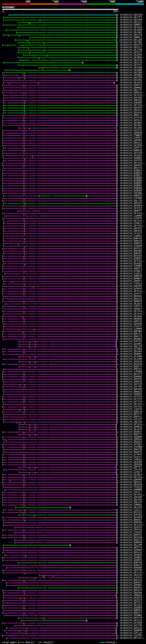Open hit label UniRef100_A8JHV6
146x644 pixels.
click(131, 20)
